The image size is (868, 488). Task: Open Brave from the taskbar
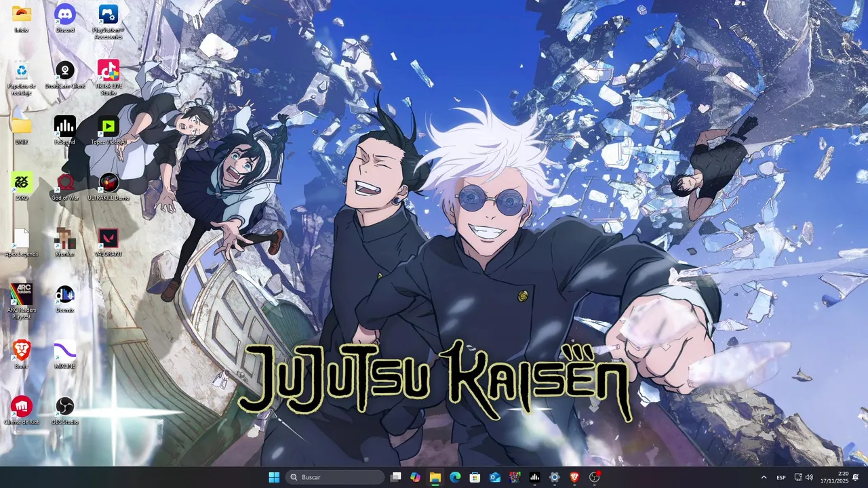(x=574, y=477)
